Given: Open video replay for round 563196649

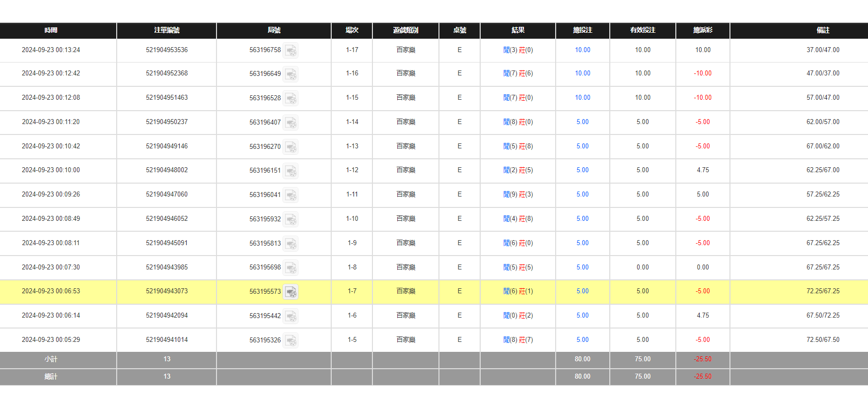Looking at the screenshot, I should click(x=290, y=74).
